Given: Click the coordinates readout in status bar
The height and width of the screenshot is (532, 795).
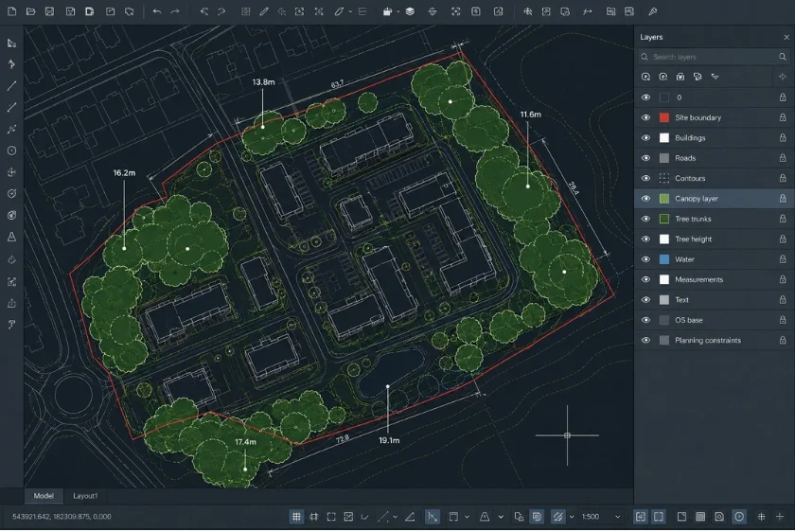Looking at the screenshot, I should [62, 517].
